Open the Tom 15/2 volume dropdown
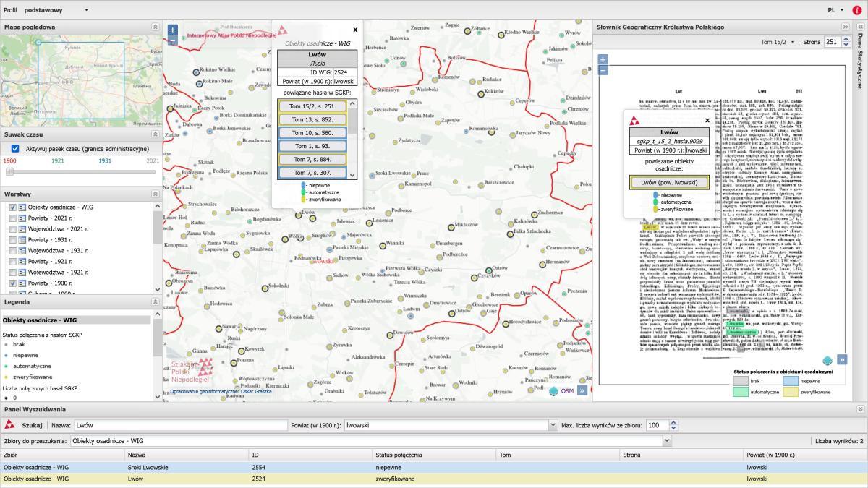The width and height of the screenshot is (868, 488). [778, 42]
